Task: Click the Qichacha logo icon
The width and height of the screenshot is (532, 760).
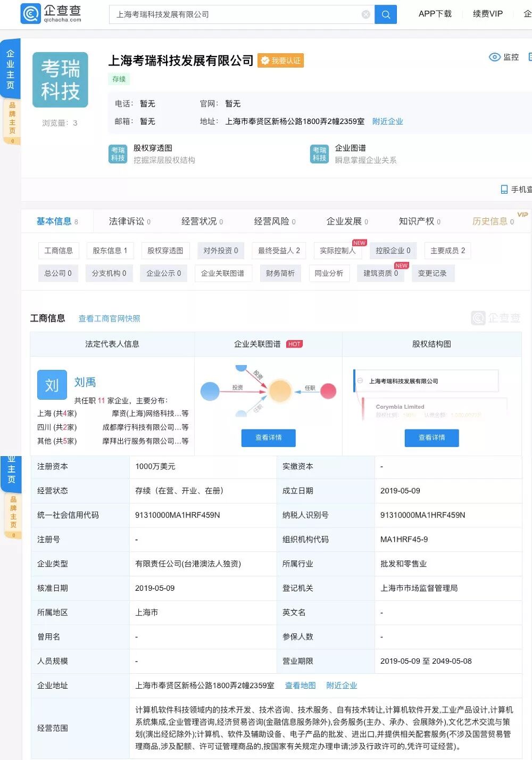Action: click(30, 14)
